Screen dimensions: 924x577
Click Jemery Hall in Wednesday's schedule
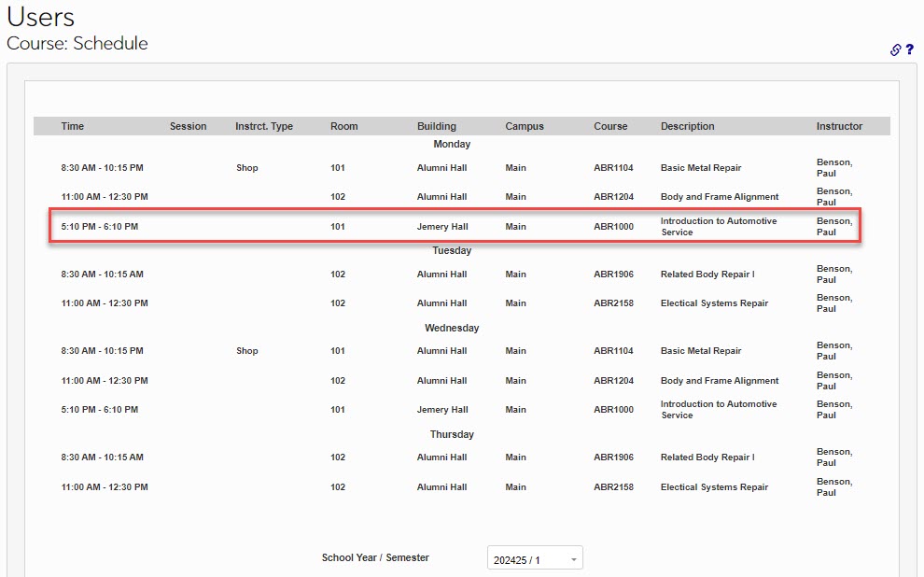coord(442,410)
